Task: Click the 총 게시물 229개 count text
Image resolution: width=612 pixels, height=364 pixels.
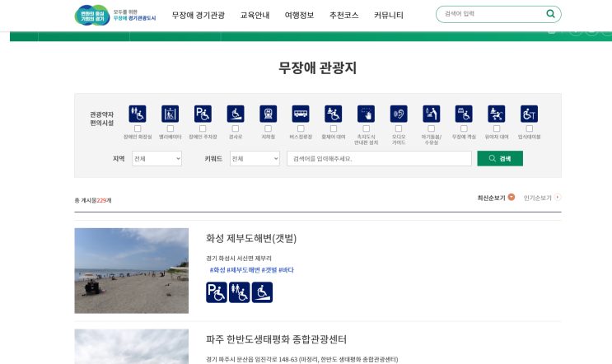Action: click(93, 200)
